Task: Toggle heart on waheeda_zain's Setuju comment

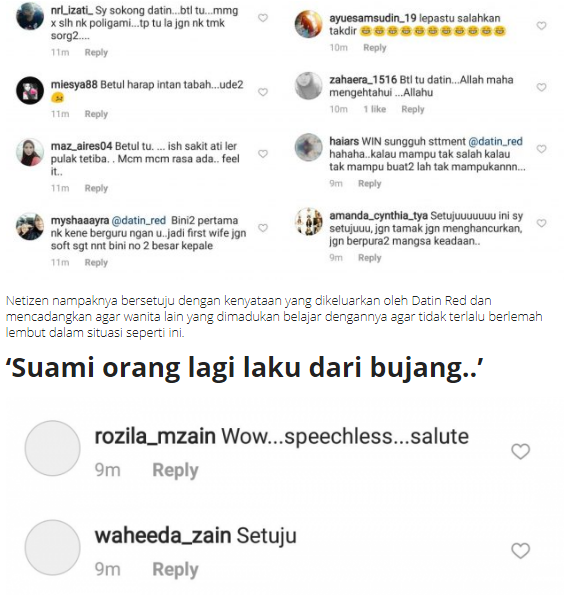Action: point(520,551)
